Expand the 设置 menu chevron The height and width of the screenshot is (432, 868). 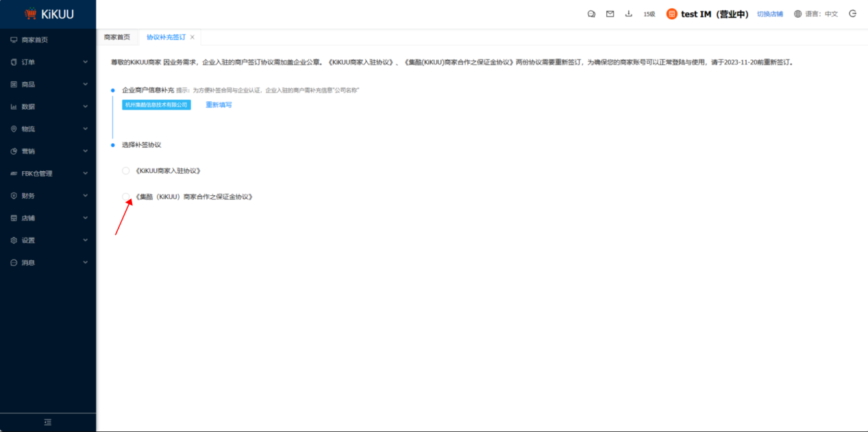click(85, 240)
